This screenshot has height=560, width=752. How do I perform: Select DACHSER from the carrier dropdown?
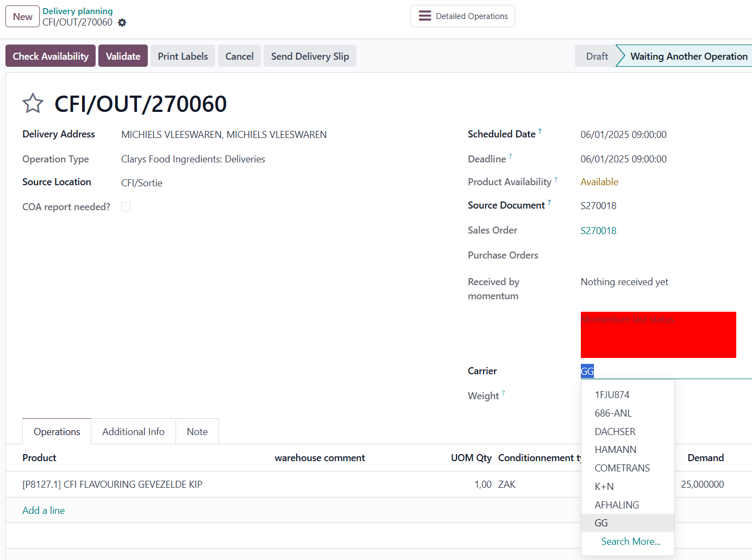(x=615, y=432)
